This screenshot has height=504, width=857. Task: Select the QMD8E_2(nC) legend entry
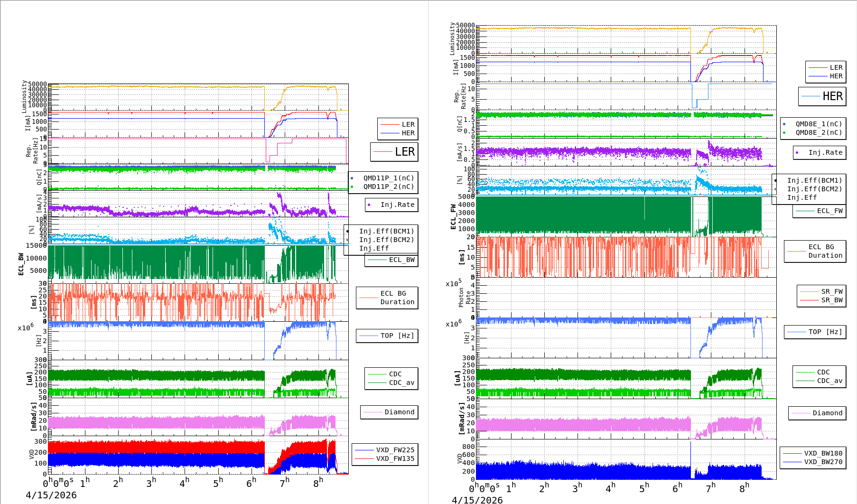[818, 133]
